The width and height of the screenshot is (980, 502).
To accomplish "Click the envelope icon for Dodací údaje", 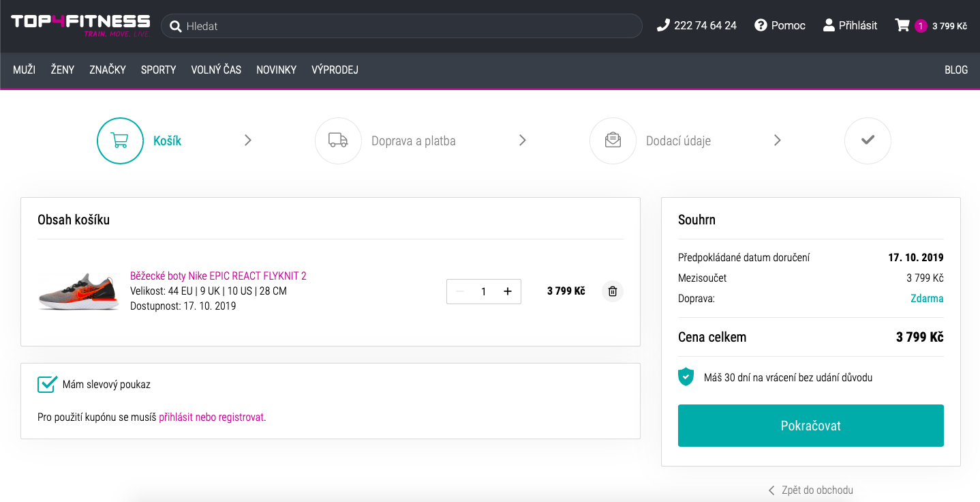I will click(x=613, y=141).
